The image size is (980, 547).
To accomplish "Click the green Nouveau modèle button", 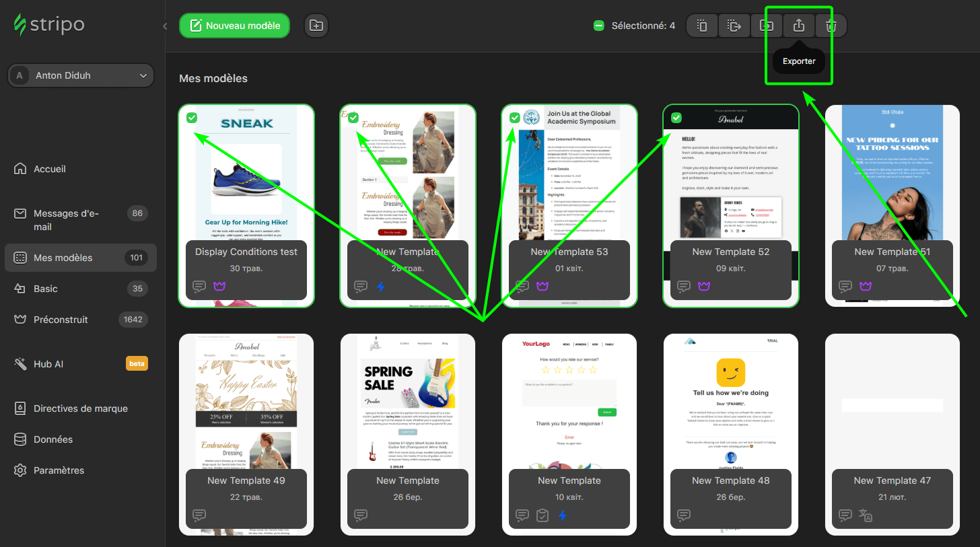I will [x=234, y=24].
